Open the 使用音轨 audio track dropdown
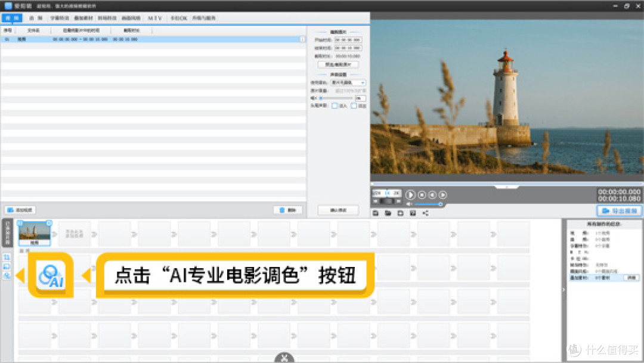This screenshot has height=363, width=644. pyautogui.click(x=348, y=82)
